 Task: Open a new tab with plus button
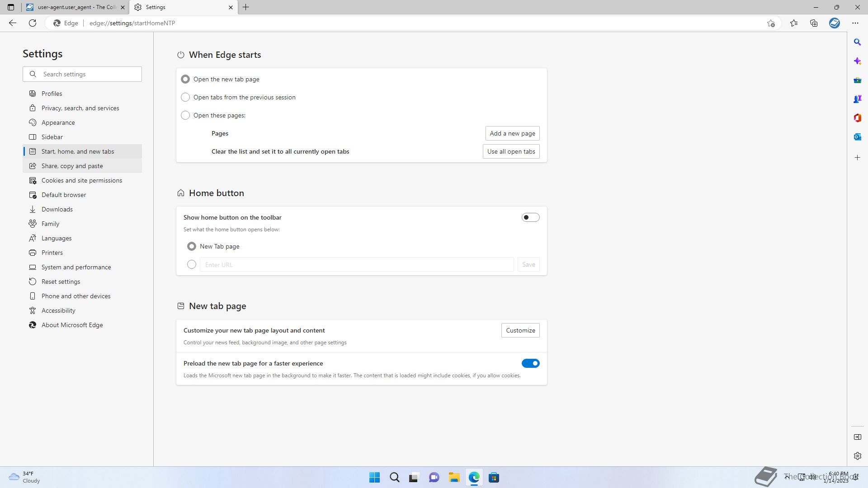coord(246,7)
